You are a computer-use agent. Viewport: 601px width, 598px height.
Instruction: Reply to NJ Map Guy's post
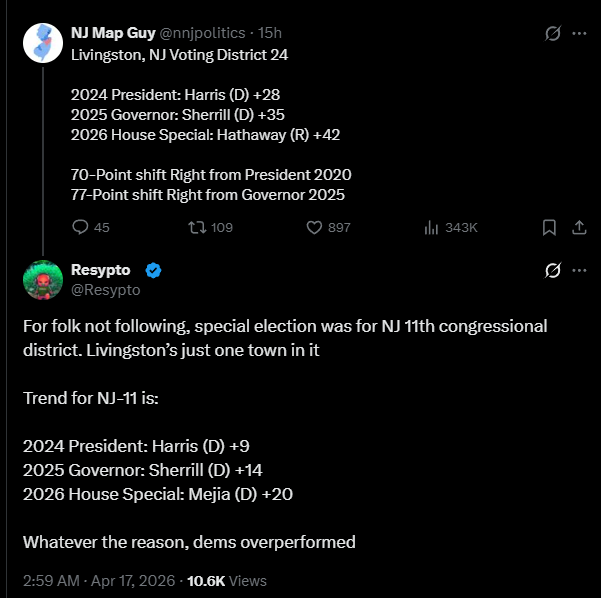pos(81,228)
